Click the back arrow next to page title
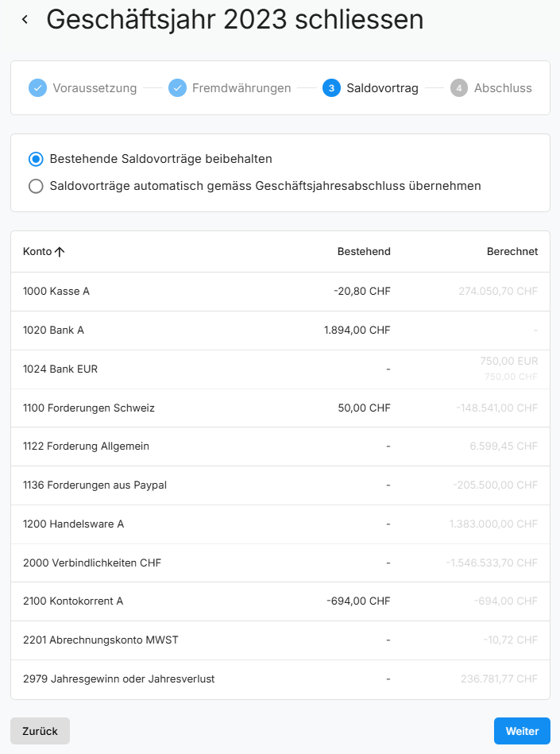Screen dimensions: 560x754 coord(25,20)
